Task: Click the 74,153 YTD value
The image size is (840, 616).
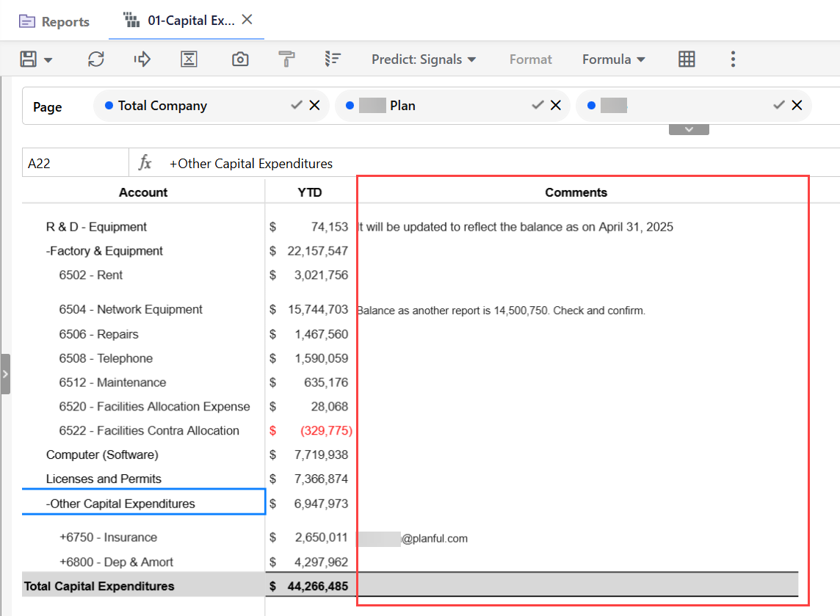Action: [329, 227]
